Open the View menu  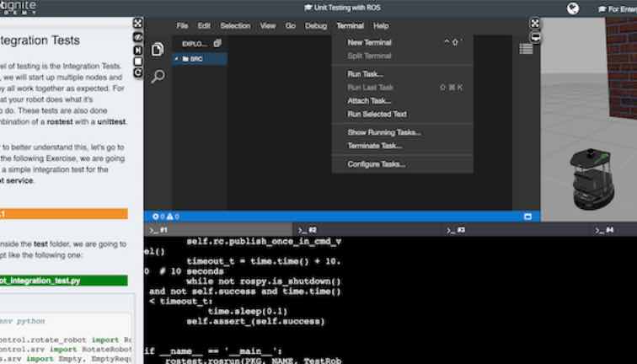point(268,25)
